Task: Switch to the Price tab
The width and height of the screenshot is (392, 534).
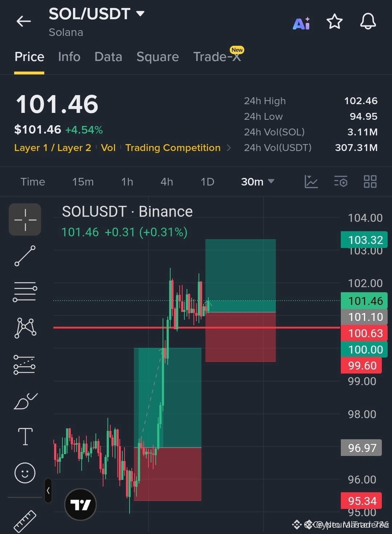Action: (x=29, y=57)
